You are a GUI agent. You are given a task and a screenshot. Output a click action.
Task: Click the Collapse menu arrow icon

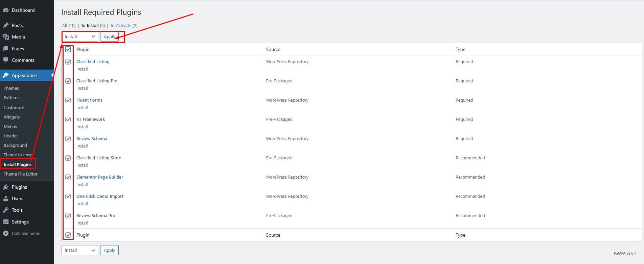click(x=6, y=233)
